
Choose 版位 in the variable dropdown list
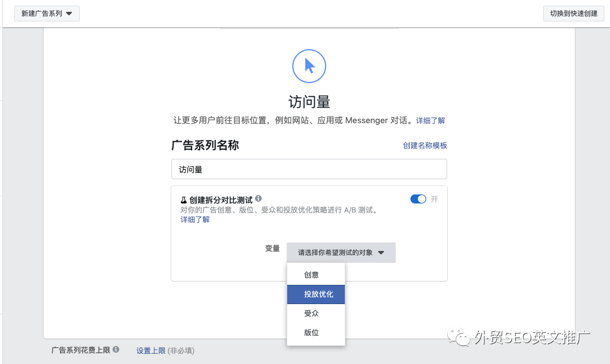point(315,332)
